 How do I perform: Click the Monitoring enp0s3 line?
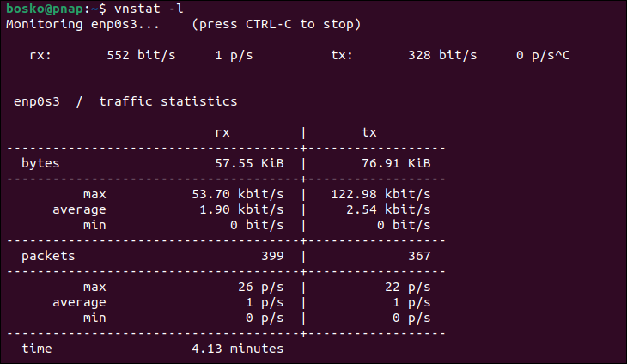(x=82, y=24)
